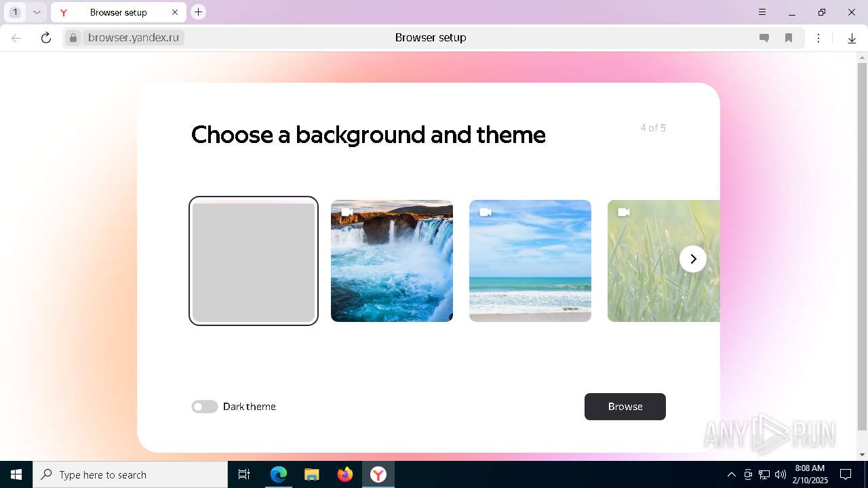
Task: Expand the tab list dropdown chevron
Action: point(37,12)
